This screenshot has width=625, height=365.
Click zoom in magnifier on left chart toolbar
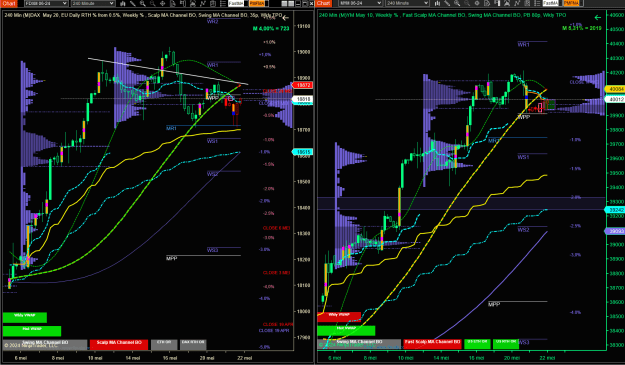[x=142, y=3]
